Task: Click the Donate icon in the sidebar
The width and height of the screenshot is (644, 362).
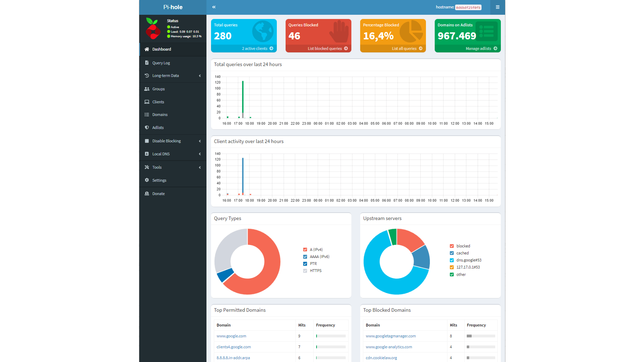Action: (x=147, y=193)
